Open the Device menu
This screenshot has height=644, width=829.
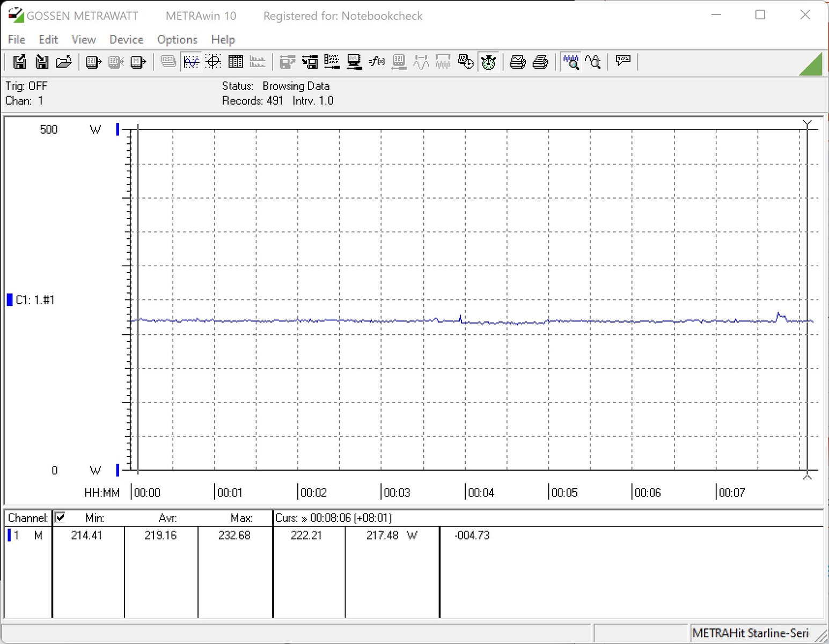[126, 40]
